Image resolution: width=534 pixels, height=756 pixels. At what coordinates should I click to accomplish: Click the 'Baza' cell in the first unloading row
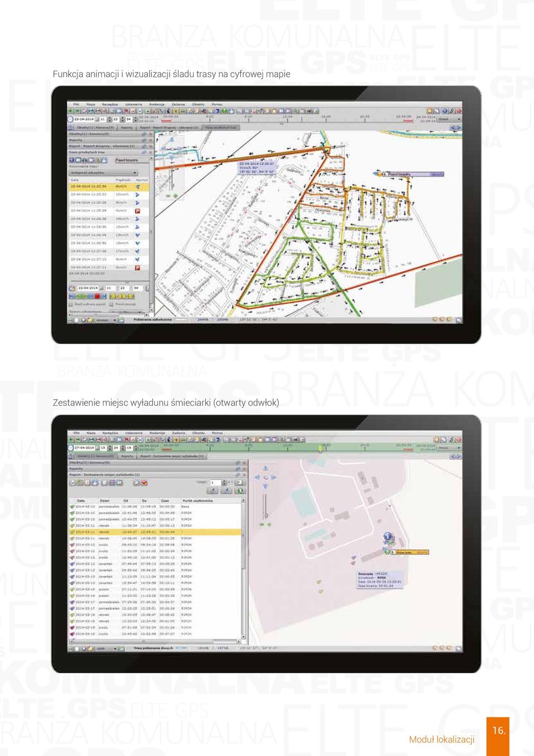(x=185, y=507)
